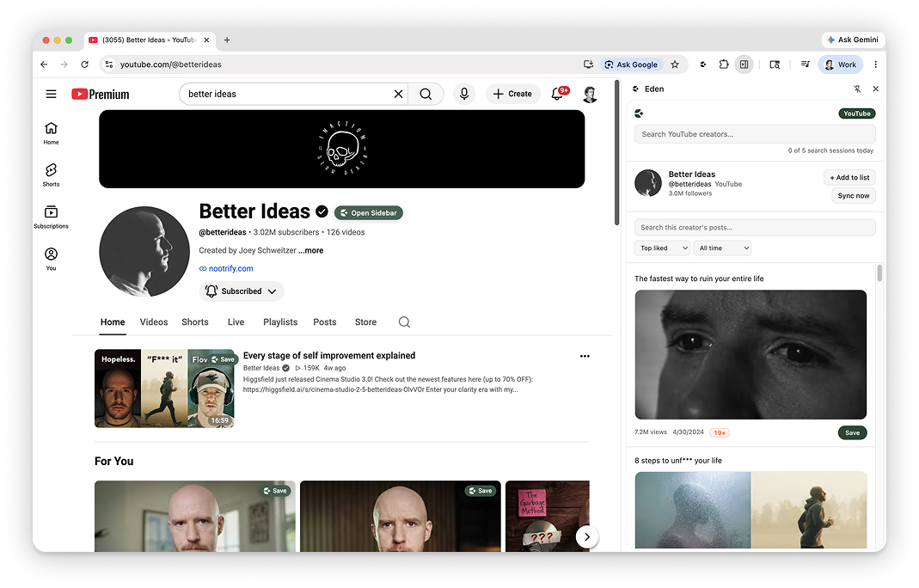Click Sync now in Eden

(854, 196)
